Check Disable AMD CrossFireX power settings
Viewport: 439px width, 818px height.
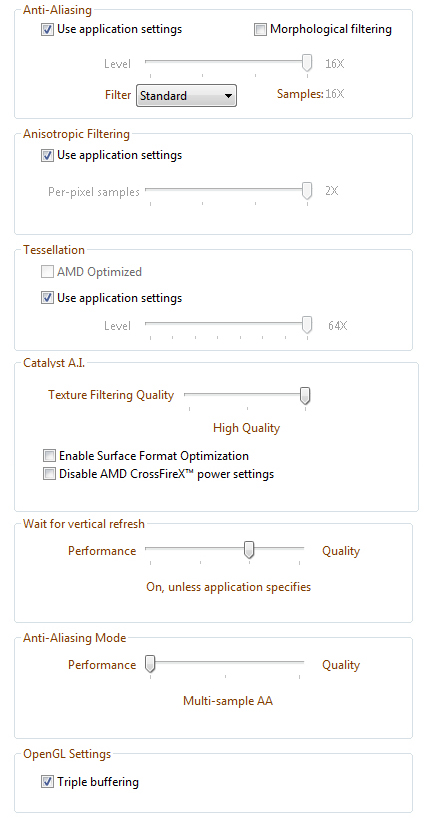[x=50, y=474]
